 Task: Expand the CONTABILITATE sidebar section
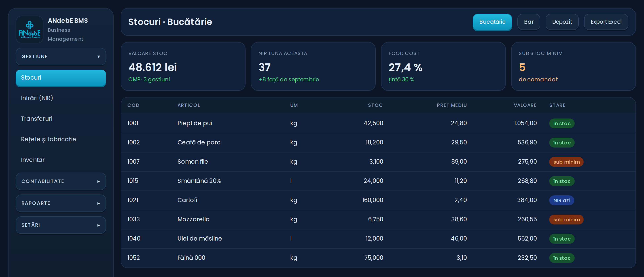pyautogui.click(x=61, y=181)
